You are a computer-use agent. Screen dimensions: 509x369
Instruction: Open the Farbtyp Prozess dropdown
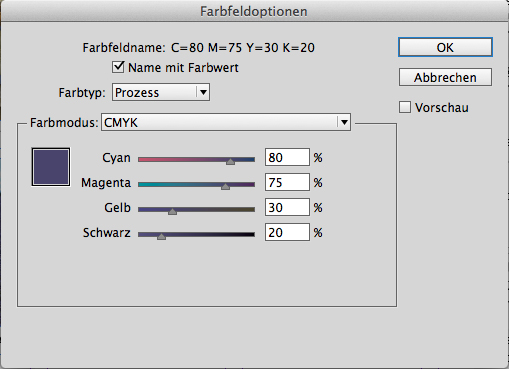pyautogui.click(x=161, y=92)
